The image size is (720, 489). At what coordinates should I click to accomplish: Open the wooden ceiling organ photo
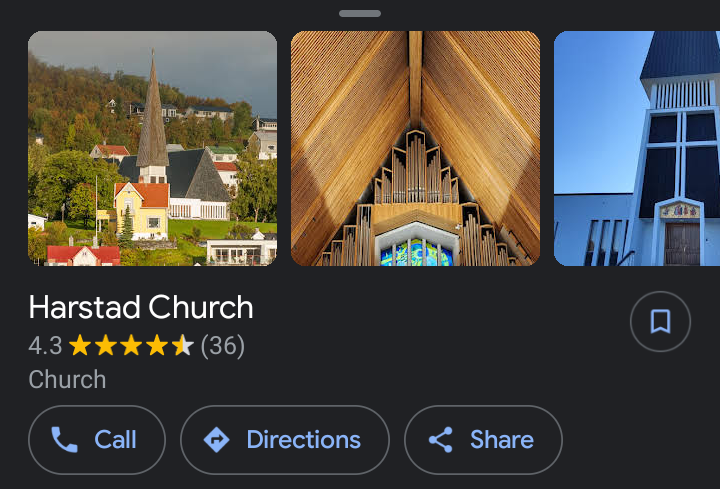pyautogui.click(x=415, y=148)
